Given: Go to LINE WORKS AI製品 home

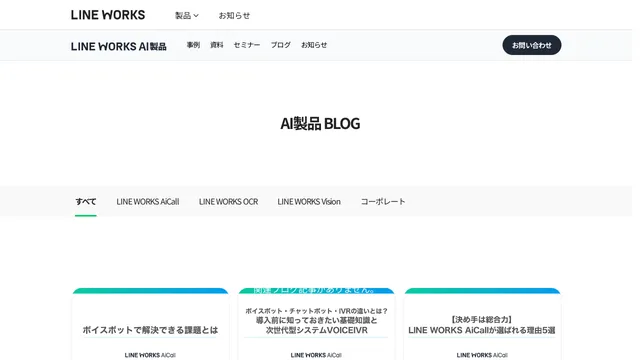Looking at the screenshot, I should tap(118, 46).
